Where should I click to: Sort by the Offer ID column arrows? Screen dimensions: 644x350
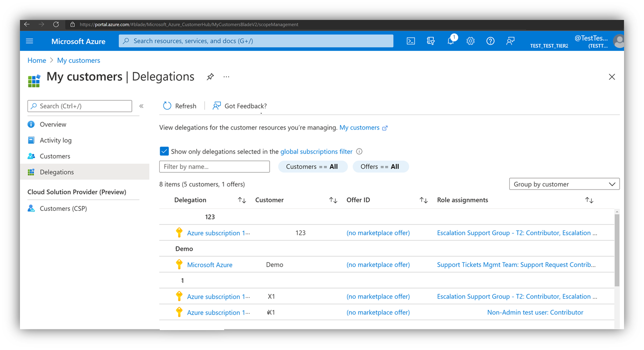click(424, 200)
